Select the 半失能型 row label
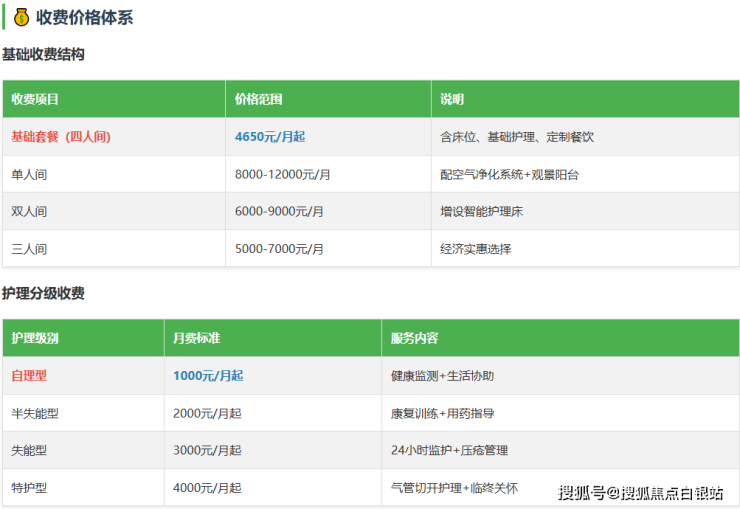Viewport: 740px width, 509px height. pyautogui.click(x=35, y=413)
